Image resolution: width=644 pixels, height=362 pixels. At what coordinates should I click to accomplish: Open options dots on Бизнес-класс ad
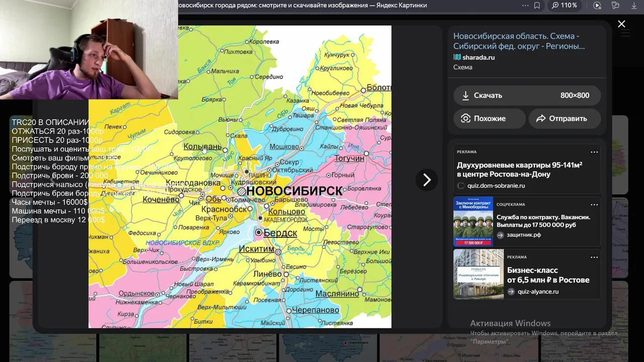point(594,257)
